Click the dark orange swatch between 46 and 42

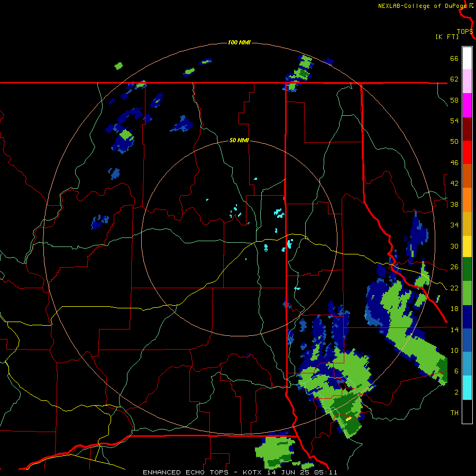467,176
